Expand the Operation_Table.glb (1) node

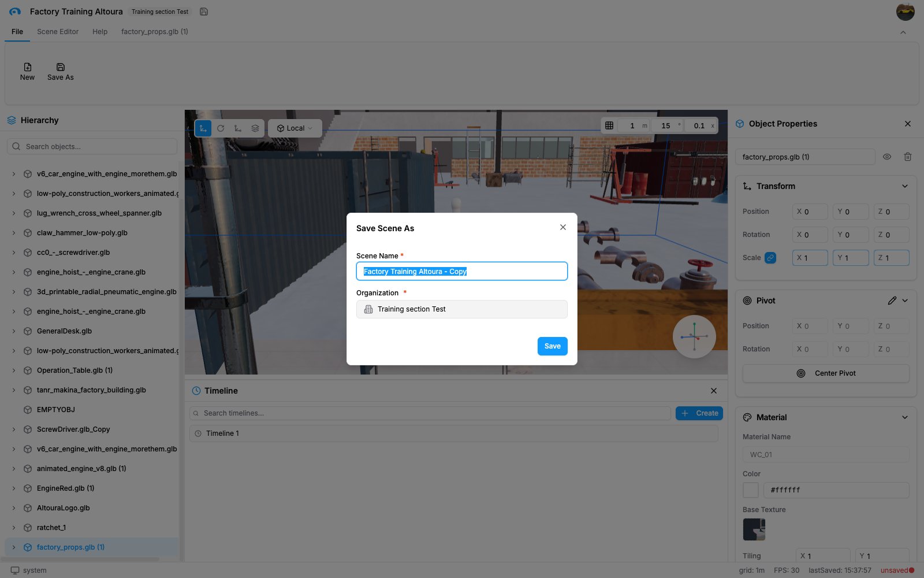(14, 370)
